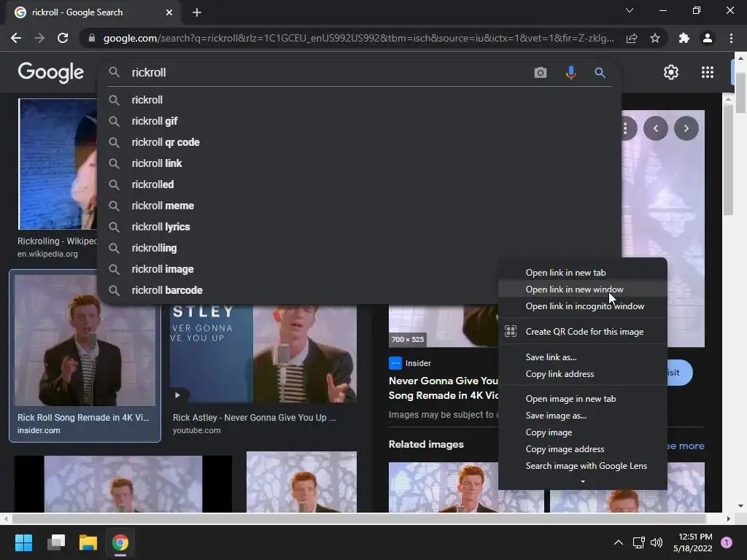The image size is (747, 560).
Task: Pick suggestion rickrolling
Action: [359, 248]
